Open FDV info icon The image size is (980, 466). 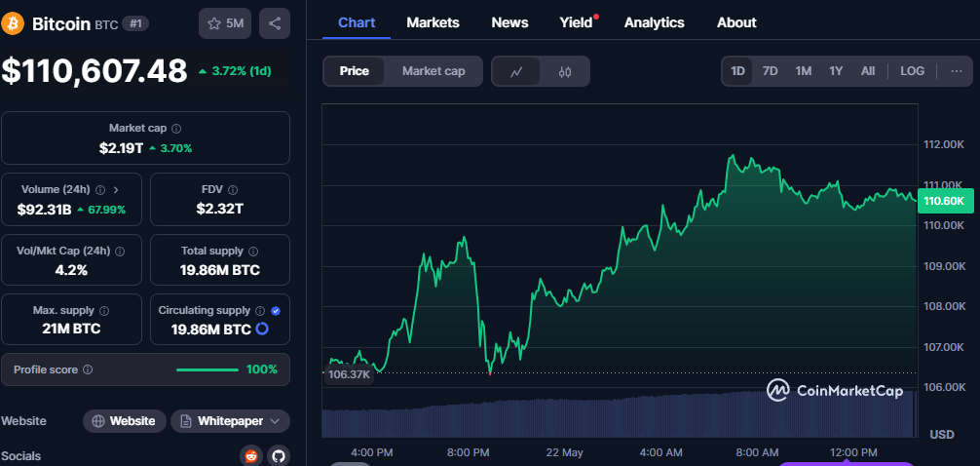pyautogui.click(x=233, y=189)
